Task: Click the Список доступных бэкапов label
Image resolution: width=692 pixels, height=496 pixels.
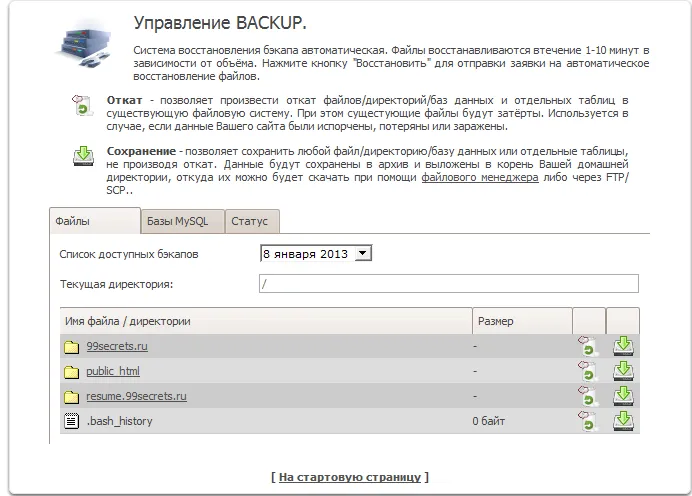Action: [129, 254]
